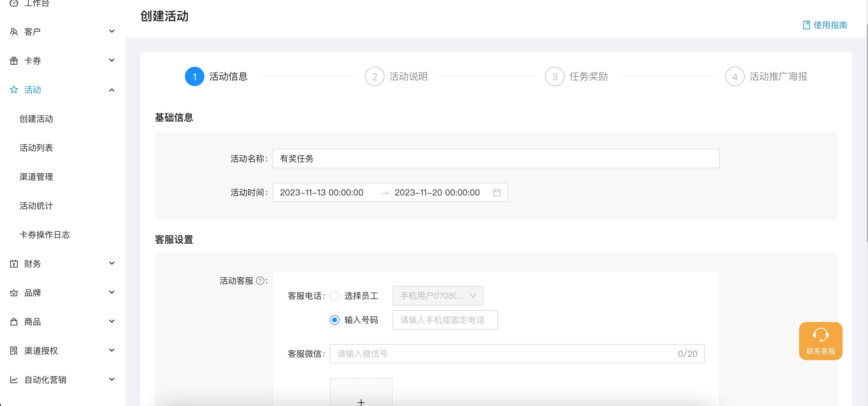
Task: Expand the 品牌 menu chevron
Action: [112, 292]
